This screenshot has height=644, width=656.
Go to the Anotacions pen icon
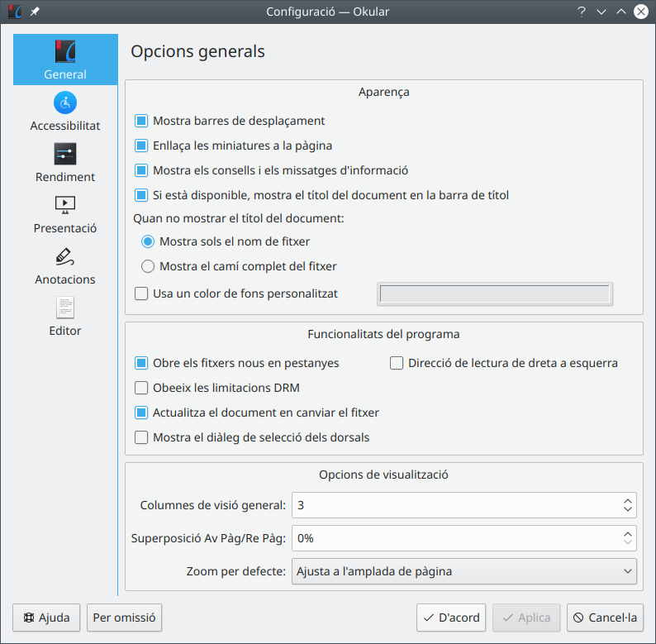click(65, 256)
